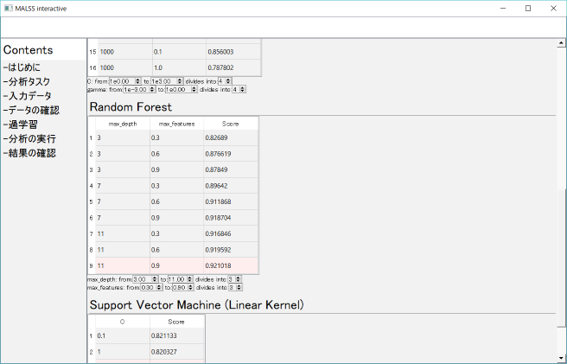Click the scroll-up arrow of the vertical scrollbar
Image resolution: width=567 pixels, height=364 pixels.
[x=561, y=43]
